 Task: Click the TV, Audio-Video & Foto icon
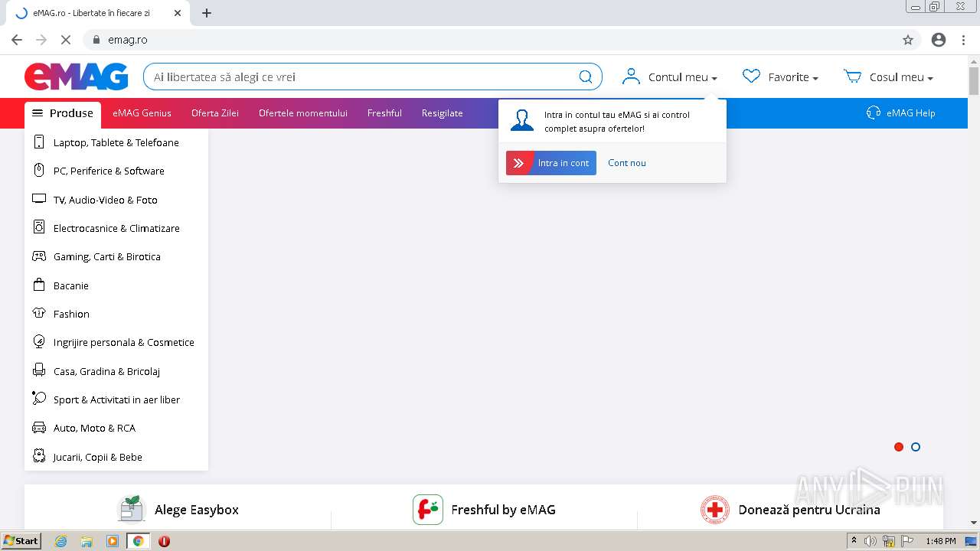(39, 199)
